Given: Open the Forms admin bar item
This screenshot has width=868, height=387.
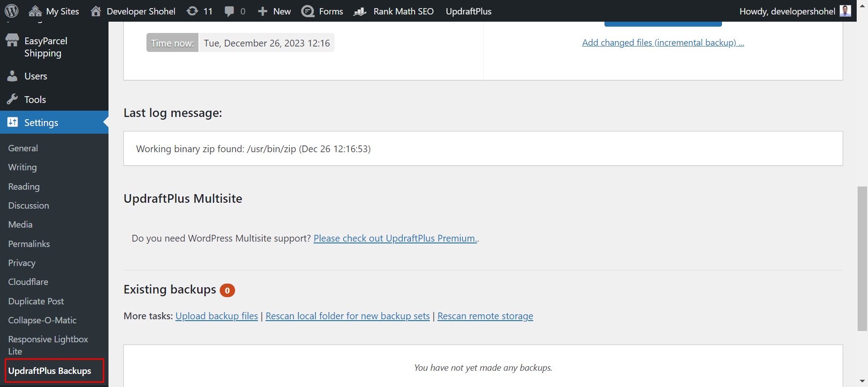Looking at the screenshot, I should (331, 11).
